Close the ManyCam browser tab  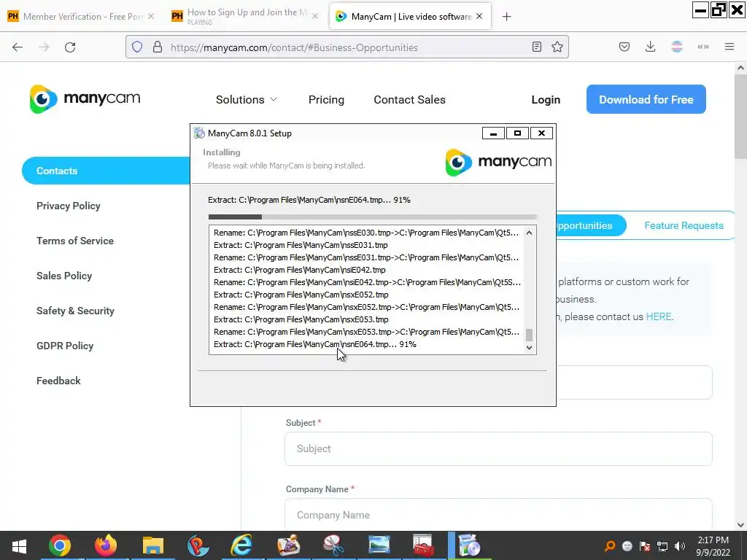(479, 16)
